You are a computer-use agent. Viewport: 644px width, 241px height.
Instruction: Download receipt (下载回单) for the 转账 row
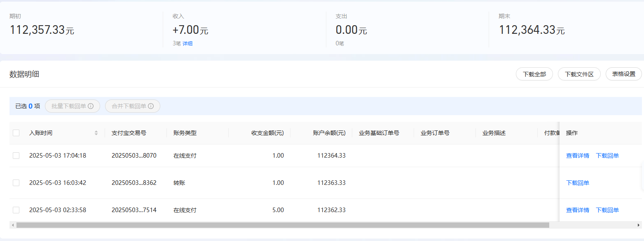click(x=577, y=183)
